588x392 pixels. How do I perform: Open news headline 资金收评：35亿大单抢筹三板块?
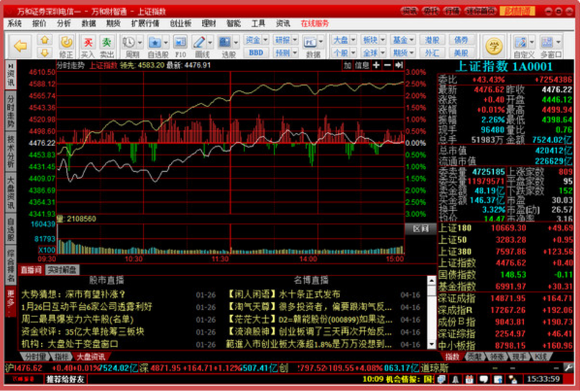[x=83, y=332]
